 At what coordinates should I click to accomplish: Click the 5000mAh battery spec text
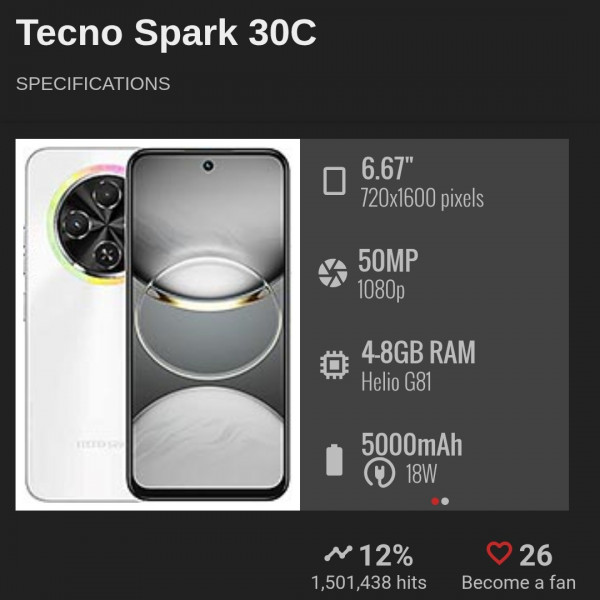click(x=412, y=444)
